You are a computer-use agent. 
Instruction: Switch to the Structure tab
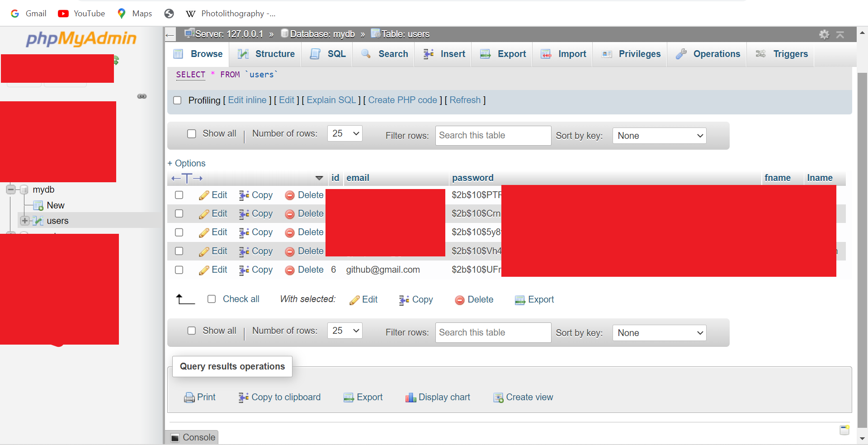267,54
